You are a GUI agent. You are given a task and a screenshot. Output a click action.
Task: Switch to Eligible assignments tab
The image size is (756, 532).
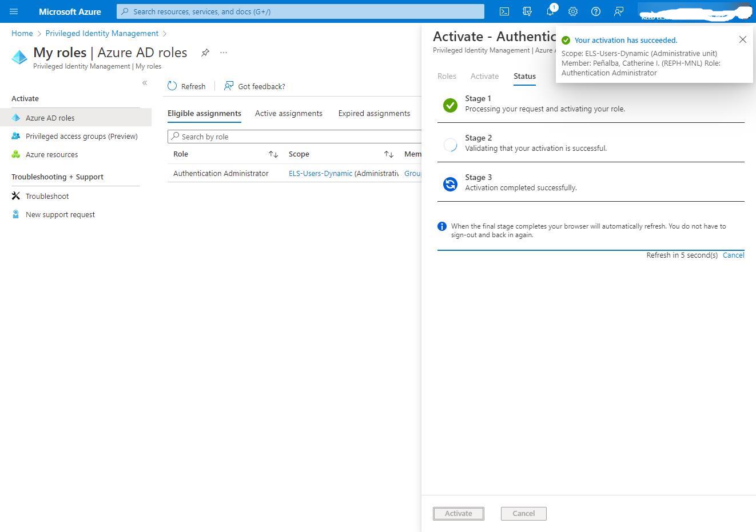[204, 113]
